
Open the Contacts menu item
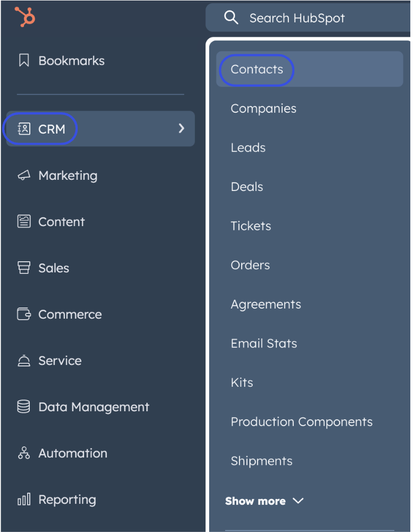click(x=255, y=69)
